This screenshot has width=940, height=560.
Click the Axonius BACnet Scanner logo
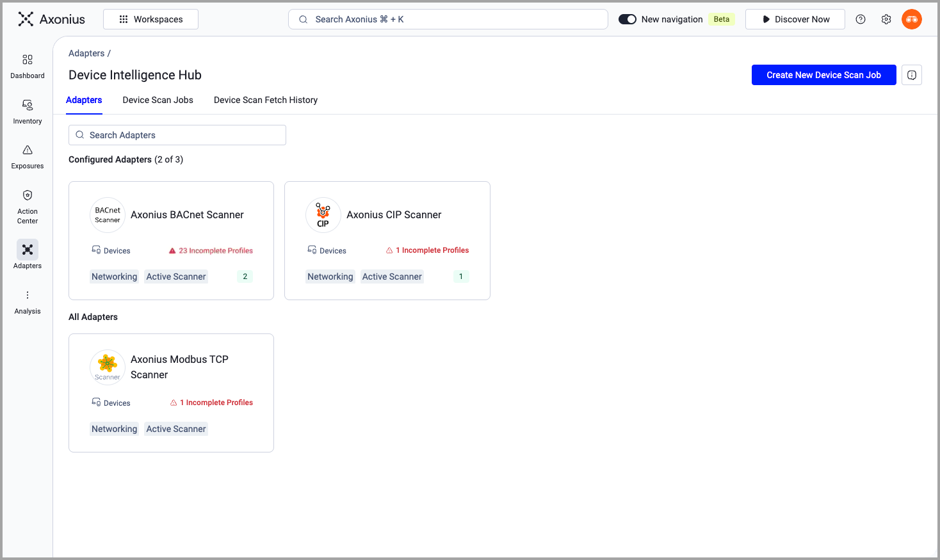(x=108, y=215)
